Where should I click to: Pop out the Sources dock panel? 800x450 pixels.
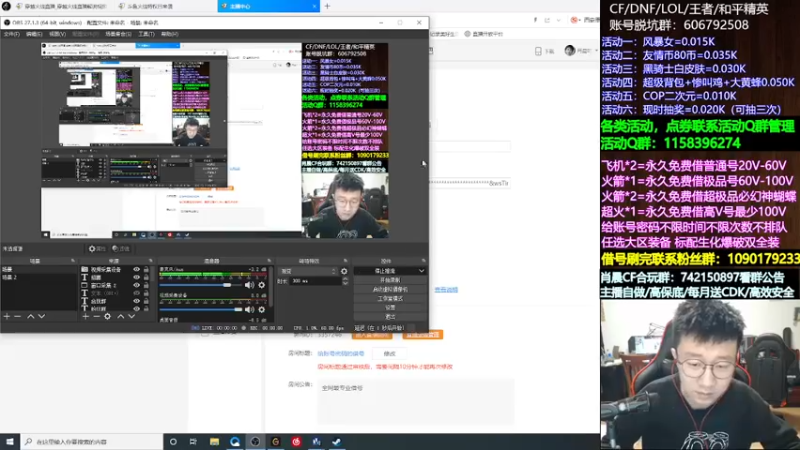coord(151,261)
